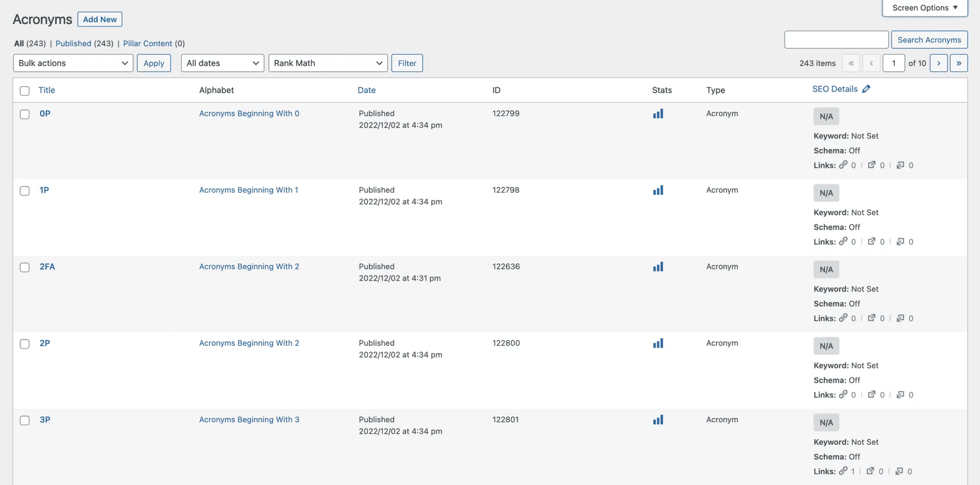Viewport: 980px width, 485px height.
Task: Jump to last page double arrow
Action: click(x=958, y=63)
